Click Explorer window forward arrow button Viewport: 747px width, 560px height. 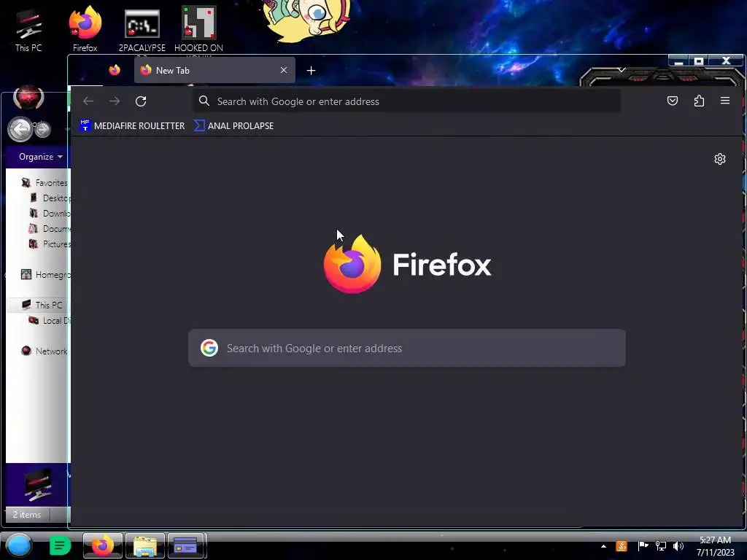[x=42, y=129]
